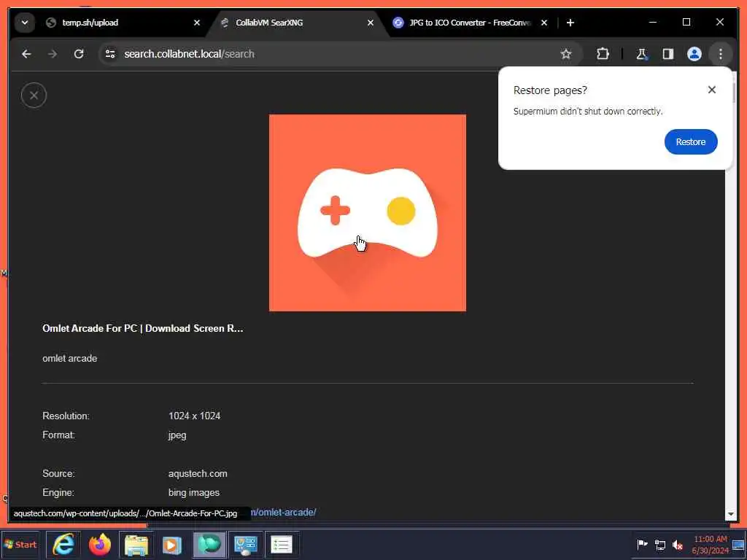747x560 pixels.
Task: View site information icon in address bar
Action: 110,54
